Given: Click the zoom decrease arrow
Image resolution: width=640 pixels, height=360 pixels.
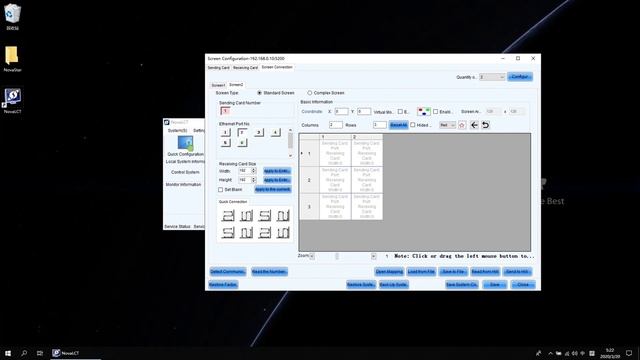Looking at the screenshot, I should [312, 256].
